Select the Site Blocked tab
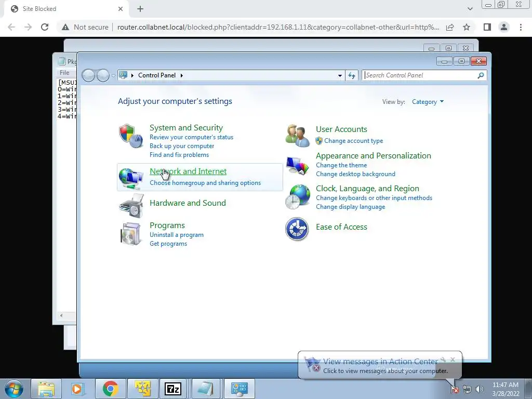The width and height of the screenshot is (532, 399). 66,9
